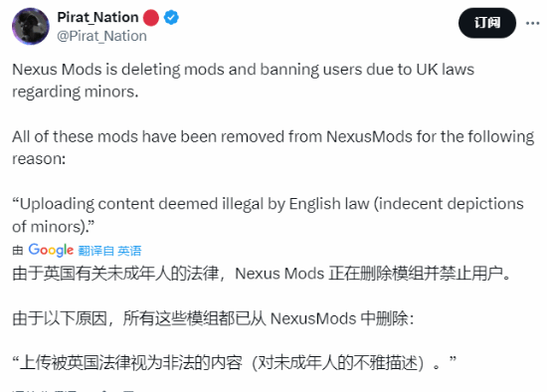Open the @Pirat_Nation handle link
The image size is (547, 392).
(101, 36)
